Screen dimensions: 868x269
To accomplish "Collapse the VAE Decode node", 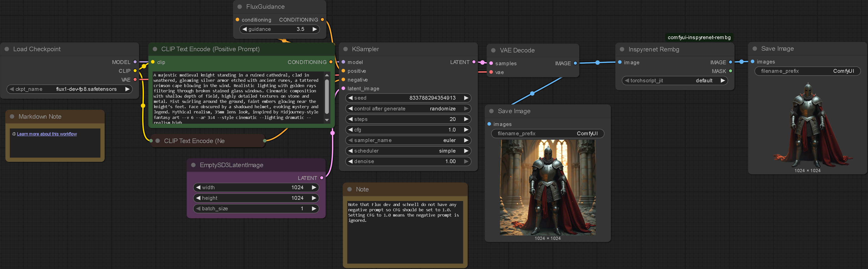I will pos(493,50).
